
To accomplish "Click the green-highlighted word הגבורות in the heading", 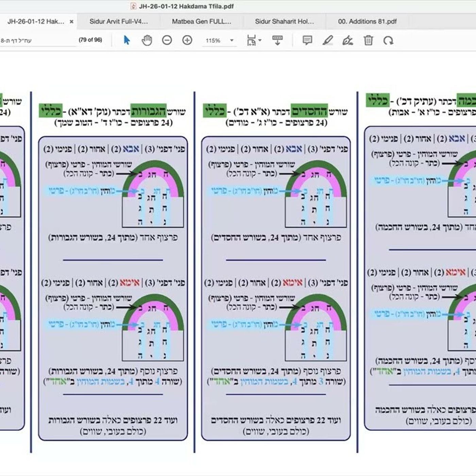I will tap(149, 111).
